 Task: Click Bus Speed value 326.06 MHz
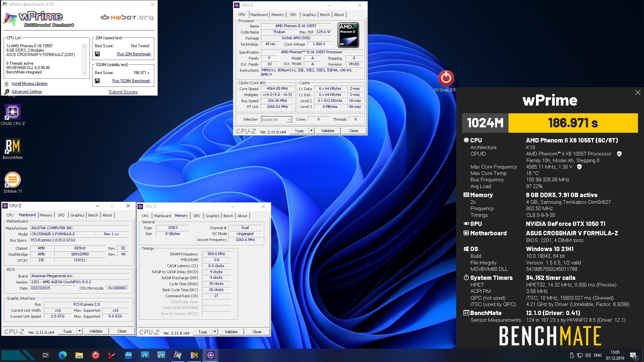(x=277, y=101)
